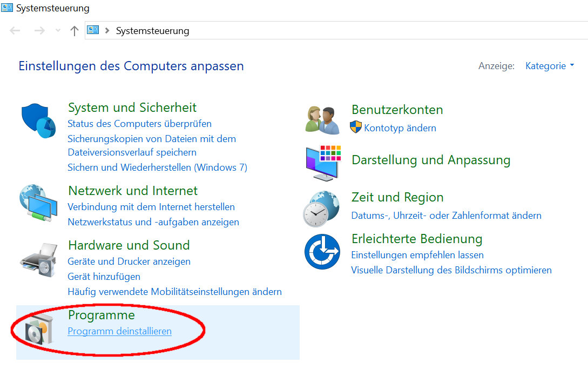Click Gerät hinzufügen link

pyautogui.click(x=104, y=277)
